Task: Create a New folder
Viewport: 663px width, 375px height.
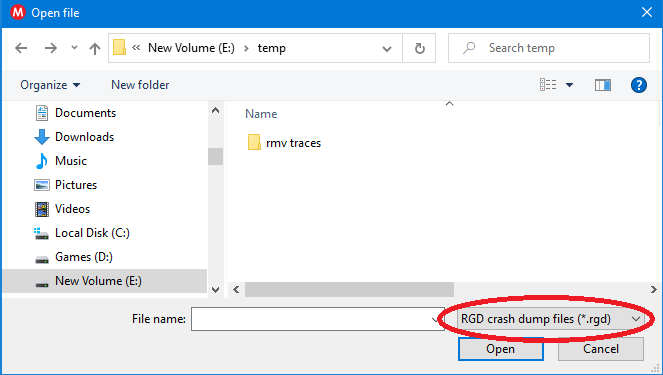Action: point(140,85)
